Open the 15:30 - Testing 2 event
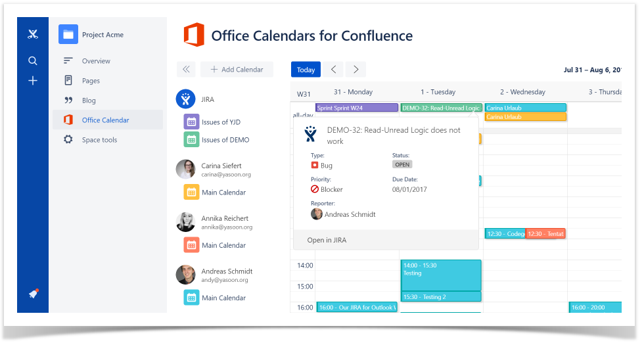 tap(441, 296)
